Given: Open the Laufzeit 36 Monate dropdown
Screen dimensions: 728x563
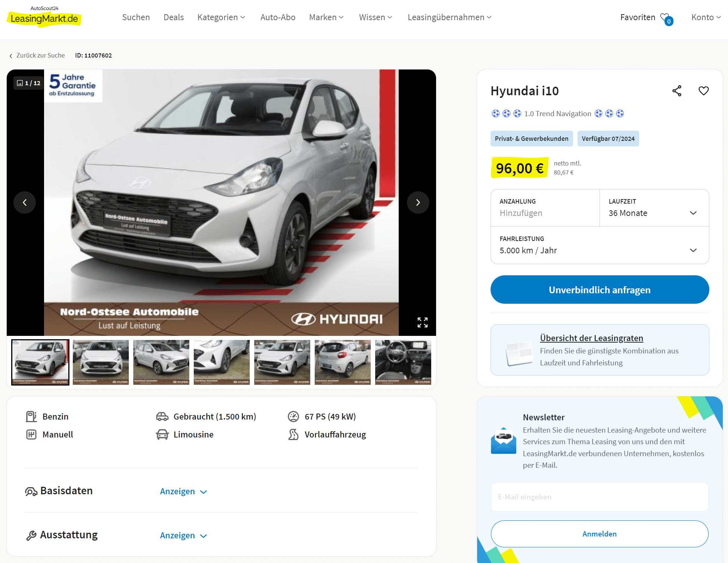Looking at the screenshot, I should (654, 208).
